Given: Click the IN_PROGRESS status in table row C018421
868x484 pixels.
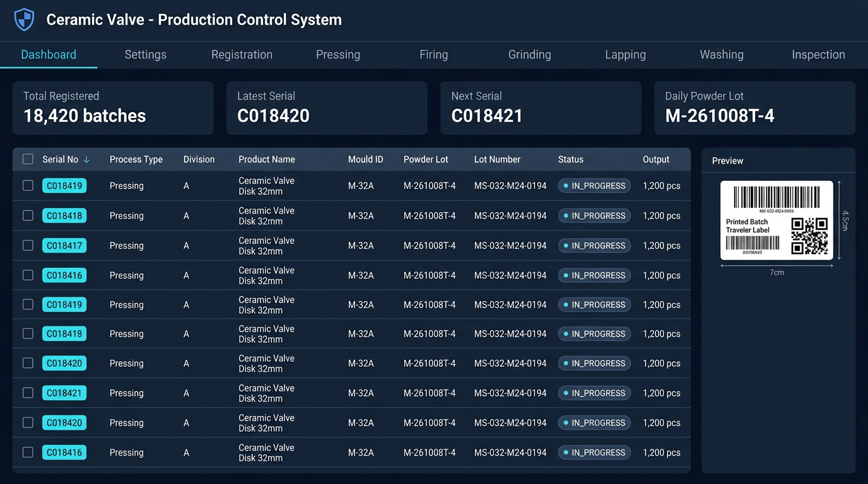Looking at the screenshot, I should click(594, 393).
